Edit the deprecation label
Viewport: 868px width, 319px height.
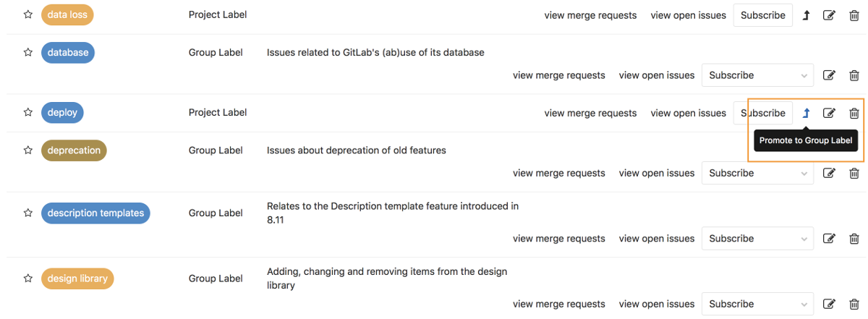(830, 173)
